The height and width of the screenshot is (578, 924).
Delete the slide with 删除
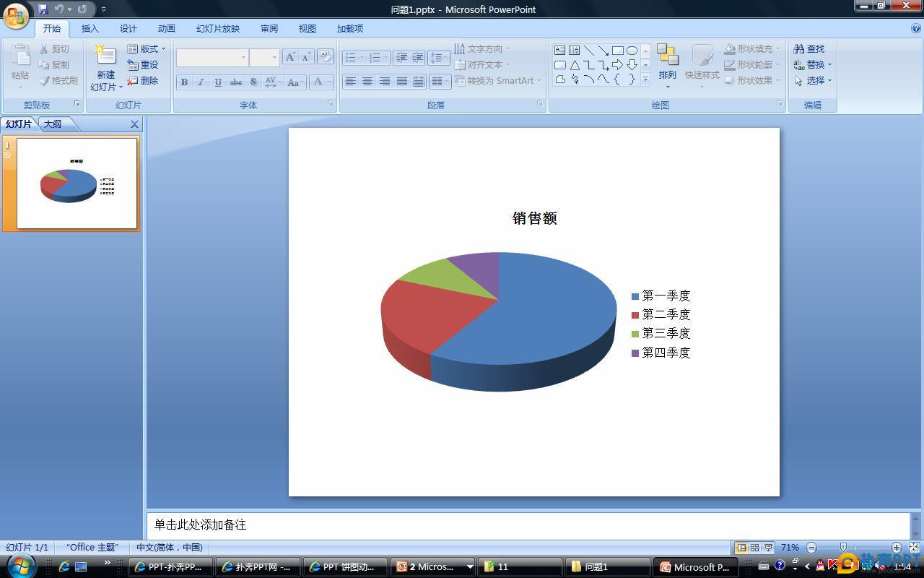(x=143, y=80)
